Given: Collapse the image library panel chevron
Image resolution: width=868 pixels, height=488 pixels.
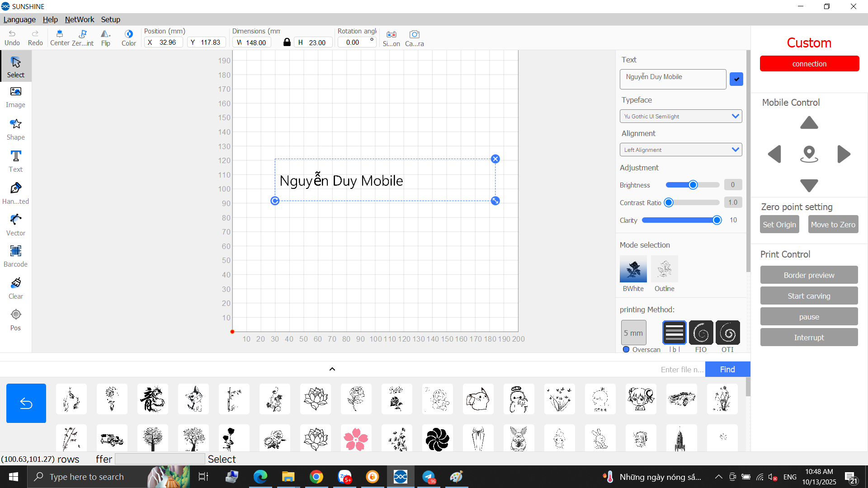Looking at the screenshot, I should pyautogui.click(x=332, y=369).
